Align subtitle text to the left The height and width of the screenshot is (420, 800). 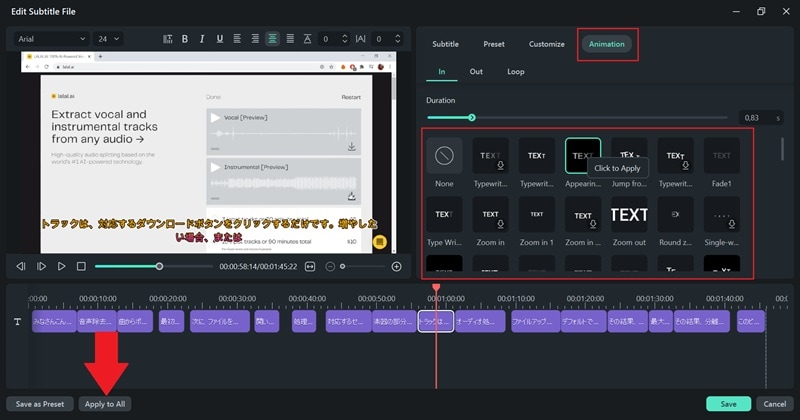(x=237, y=39)
